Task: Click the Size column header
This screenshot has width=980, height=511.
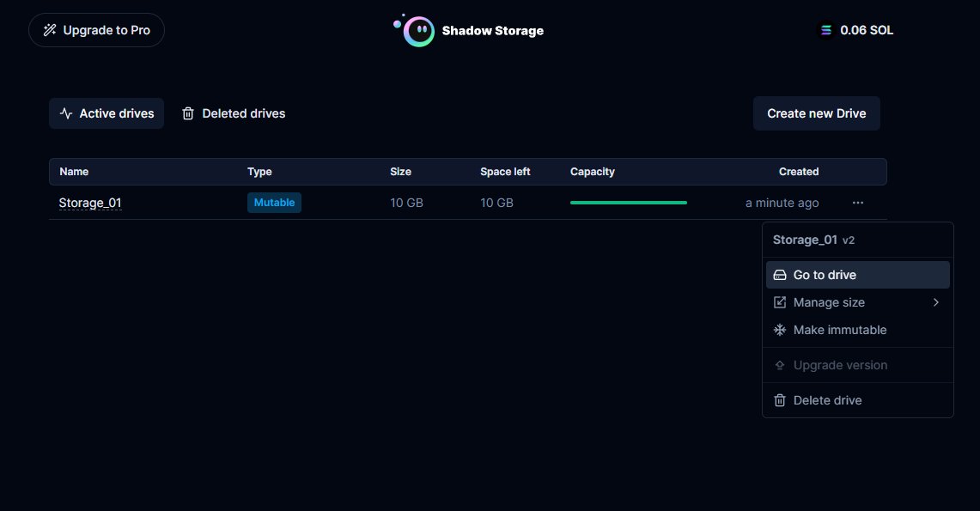Action: [400, 172]
